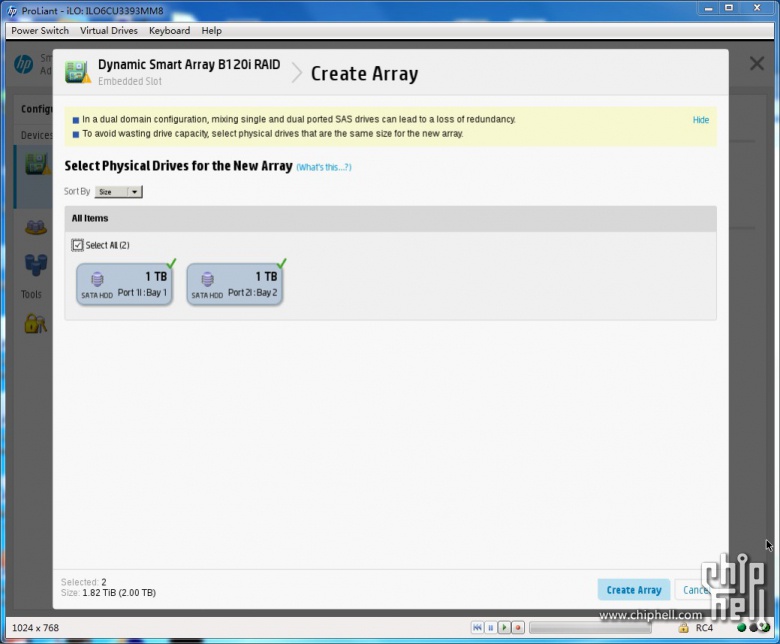Click the red record button

(x=518, y=628)
